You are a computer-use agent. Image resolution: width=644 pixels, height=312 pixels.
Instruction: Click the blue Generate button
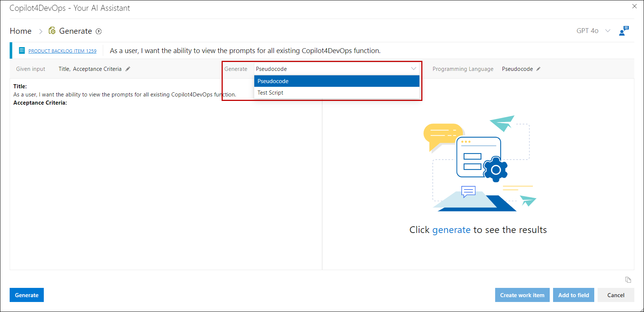(27, 295)
